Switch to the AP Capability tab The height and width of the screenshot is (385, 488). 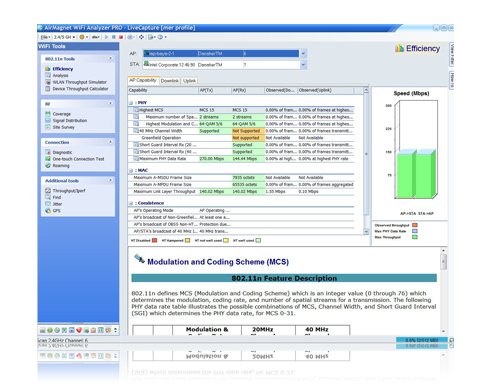(x=143, y=80)
